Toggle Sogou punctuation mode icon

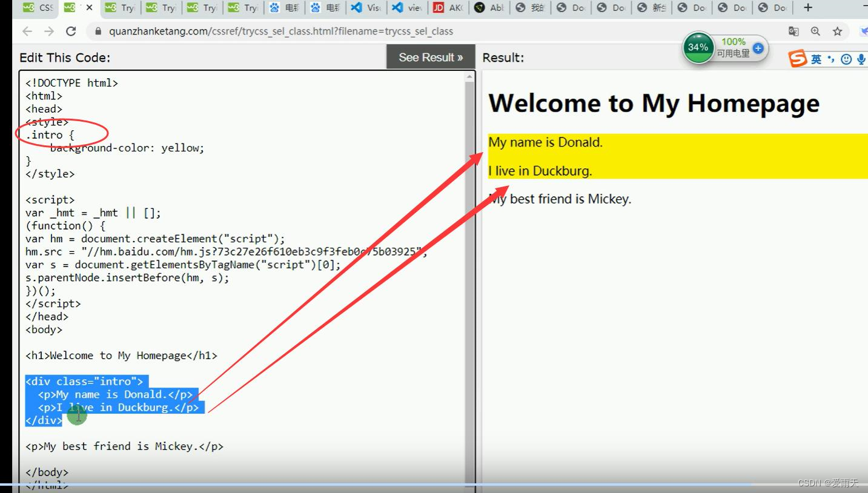pos(831,59)
